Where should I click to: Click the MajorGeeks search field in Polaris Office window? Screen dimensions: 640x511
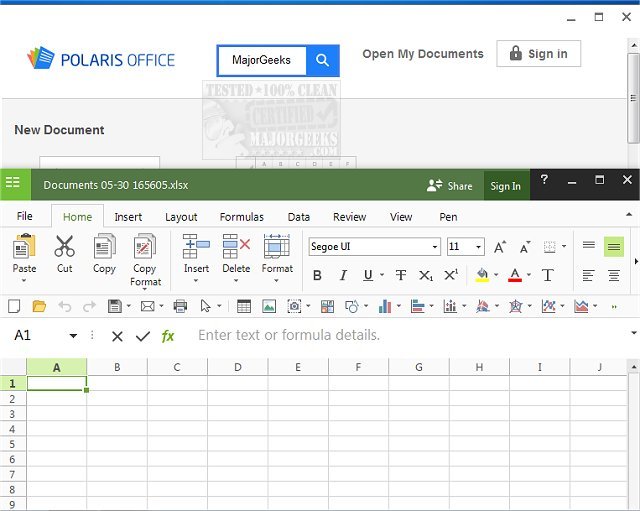(x=262, y=60)
